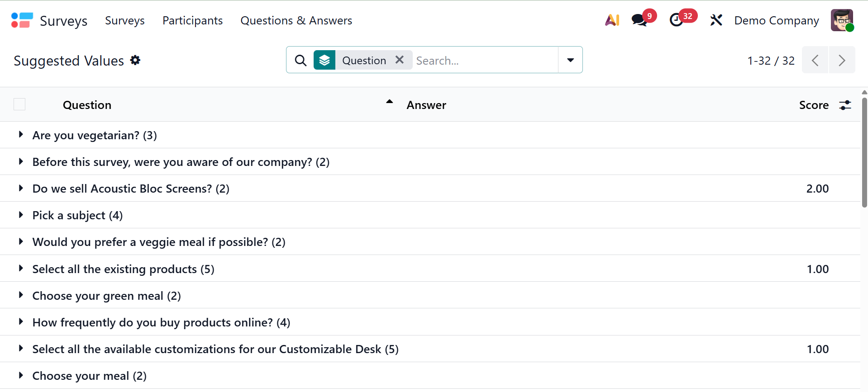Open the Participants menu
The height and width of the screenshot is (392, 868).
[192, 21]
